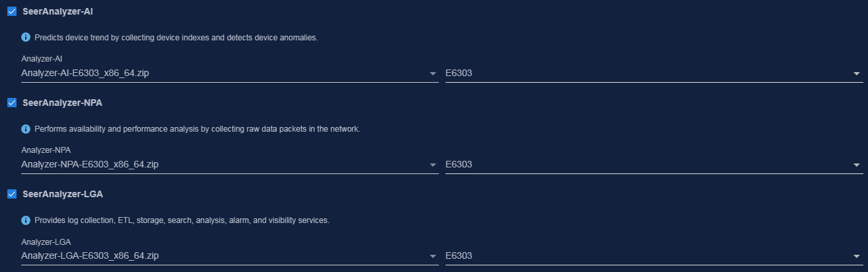Click the SeerAnalyzer-LGA heading label

pos(62,194)
